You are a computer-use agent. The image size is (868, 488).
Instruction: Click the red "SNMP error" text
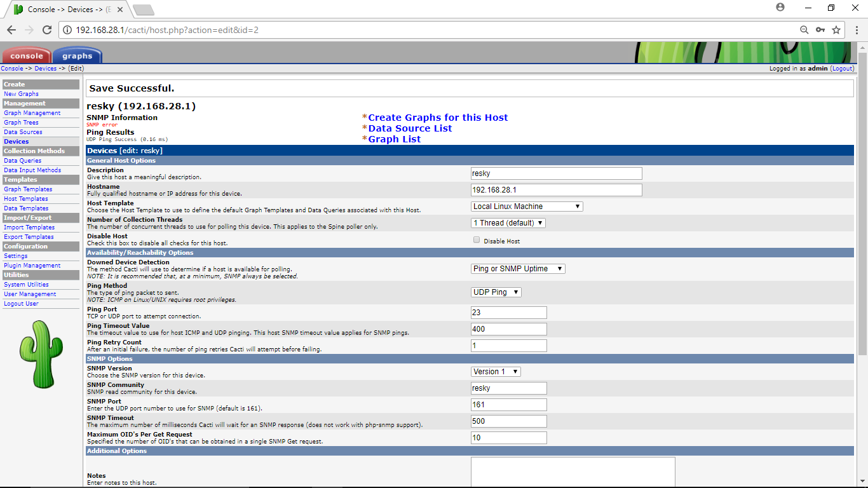coord(102,125)
